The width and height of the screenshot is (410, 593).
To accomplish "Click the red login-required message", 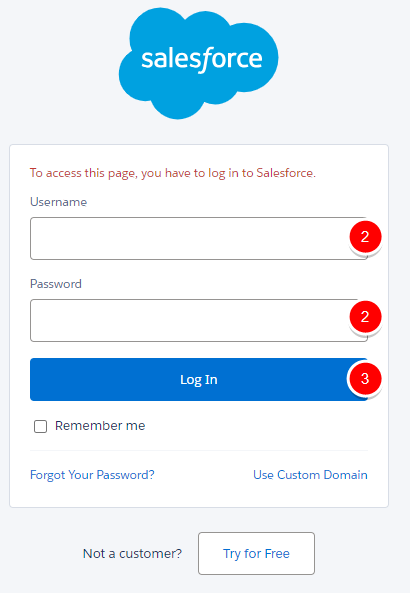I will click(x=173, y=173).
